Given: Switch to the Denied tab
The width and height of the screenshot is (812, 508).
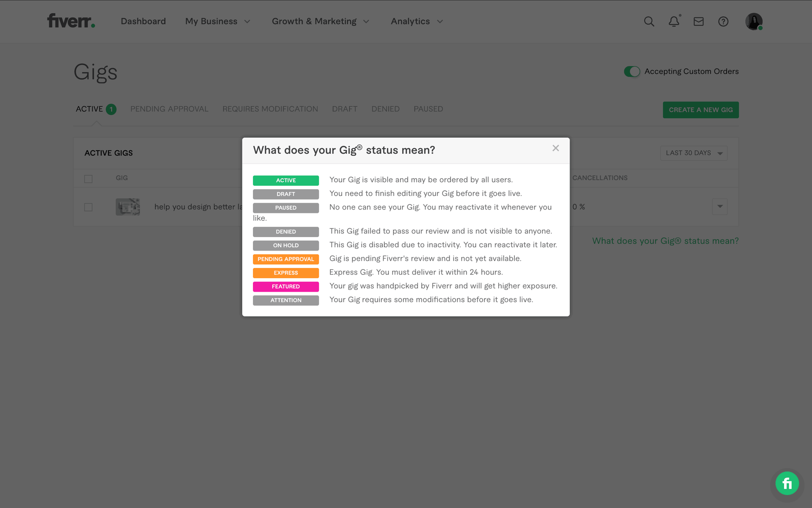Looking at the screenshot, I should (x=385, y=109).
